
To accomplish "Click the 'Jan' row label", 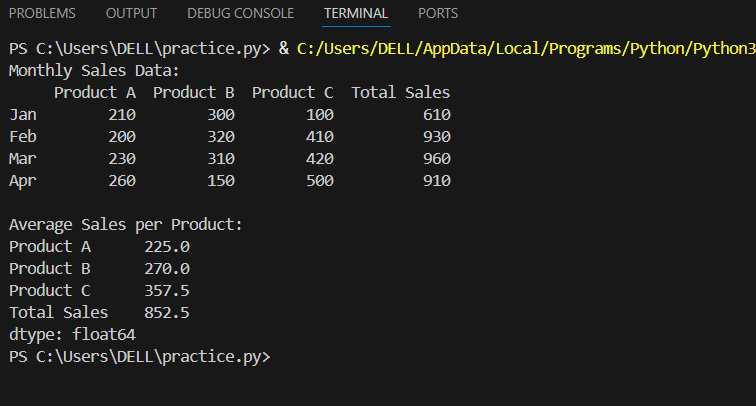I will (x=23, y=115).
